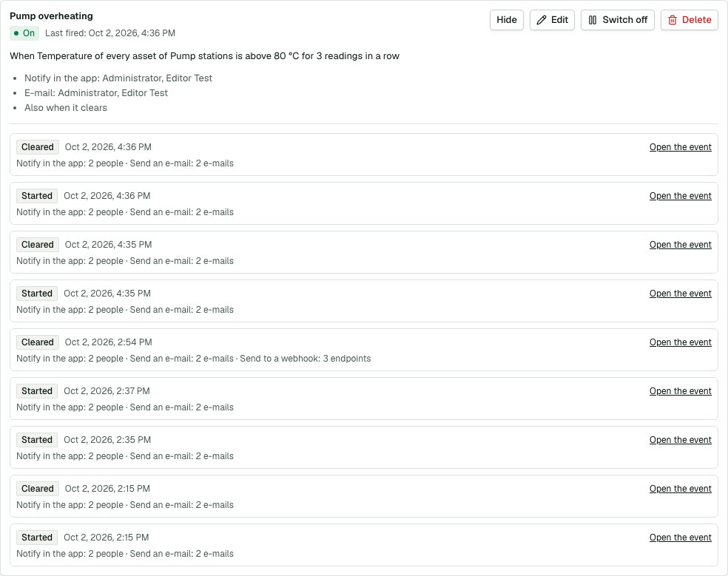Select the 'Pump overheating' rule title
The image size is (728, 576).
(52, 16)
